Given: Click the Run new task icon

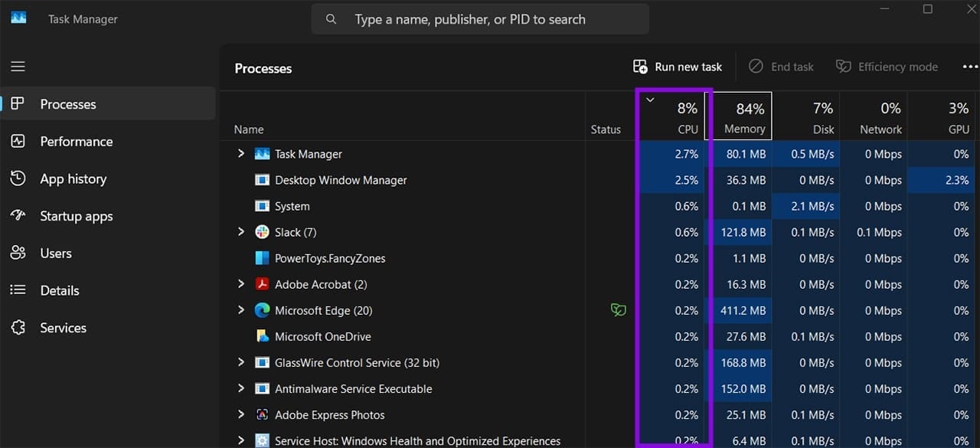Looking at the screenshot, I should tap(640, 67).
